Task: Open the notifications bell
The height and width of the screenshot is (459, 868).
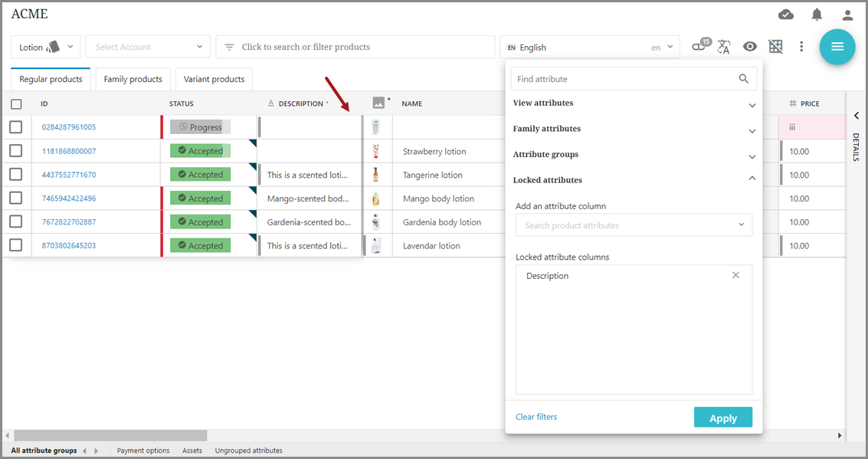Action: click(x=817, y=15)
